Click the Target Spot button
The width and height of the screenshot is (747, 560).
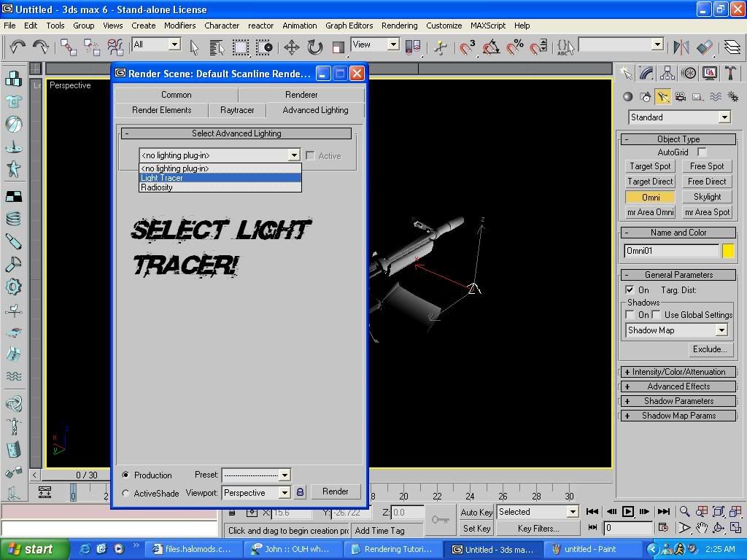click(650, 166)
